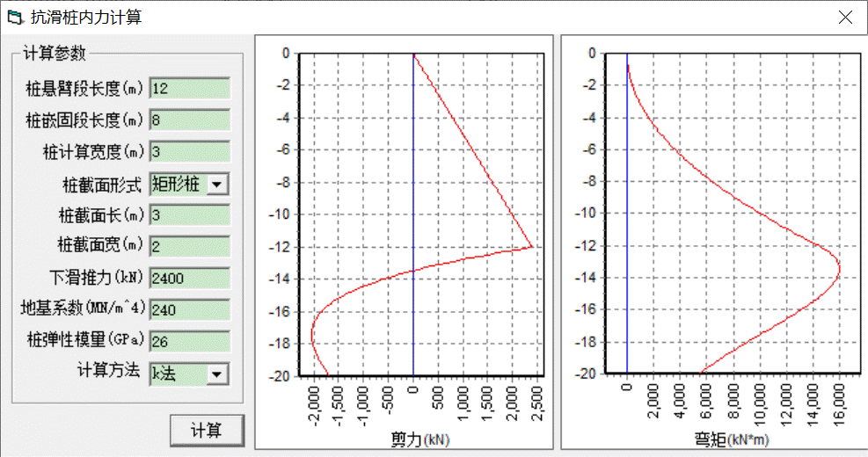The height and width of the screenshot is (457, 868).
Task: Click the 桩截面长 input field
Action: pyautogui.click(x=189, y=215)
